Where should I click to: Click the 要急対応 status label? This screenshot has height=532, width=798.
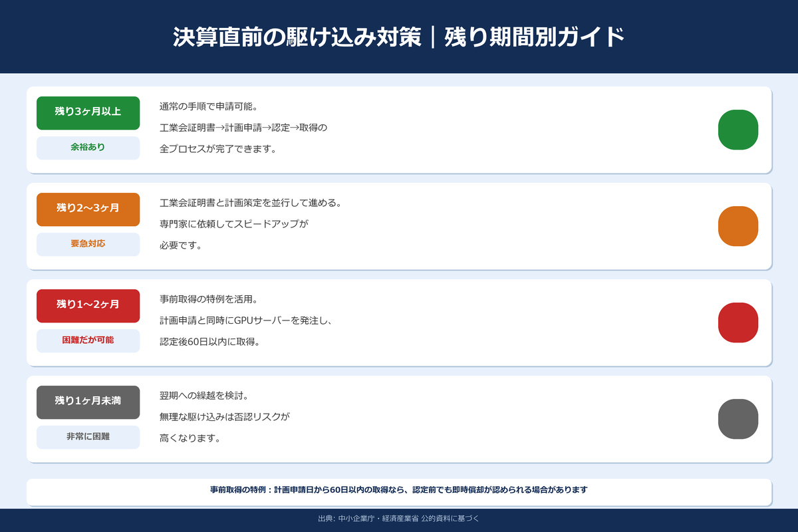88,244
